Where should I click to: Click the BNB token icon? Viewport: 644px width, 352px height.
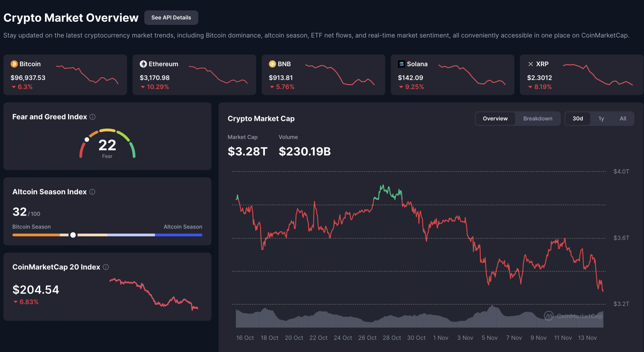[x=272, y=64]
